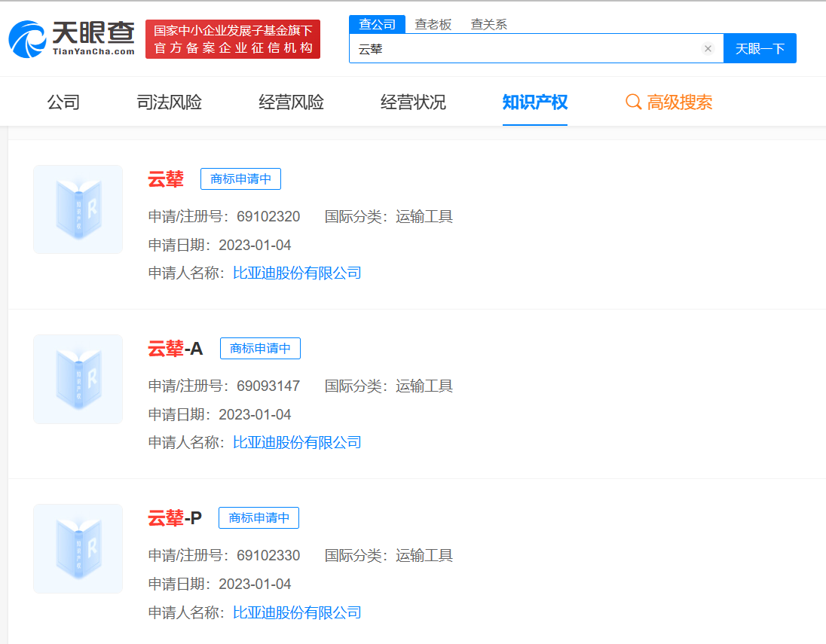826x644 pixels.
Task: Click the 高级搜索 magnifier icon
Action: (x=634, y=102)
